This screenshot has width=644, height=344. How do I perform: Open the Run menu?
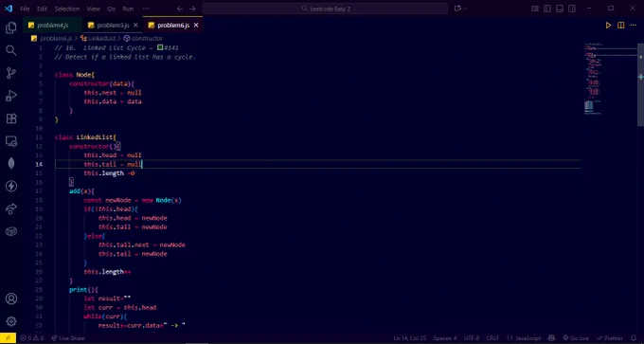tap(128, 9)
